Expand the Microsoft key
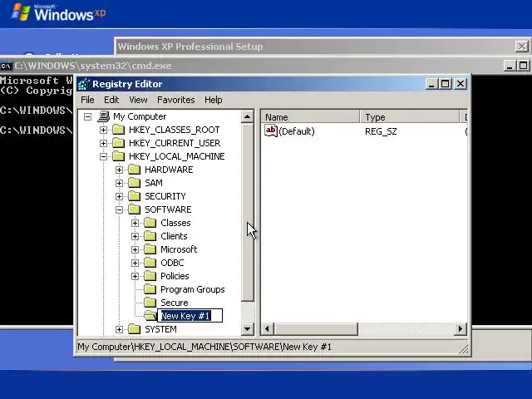The image size is (532, 399). click(135, 249)
